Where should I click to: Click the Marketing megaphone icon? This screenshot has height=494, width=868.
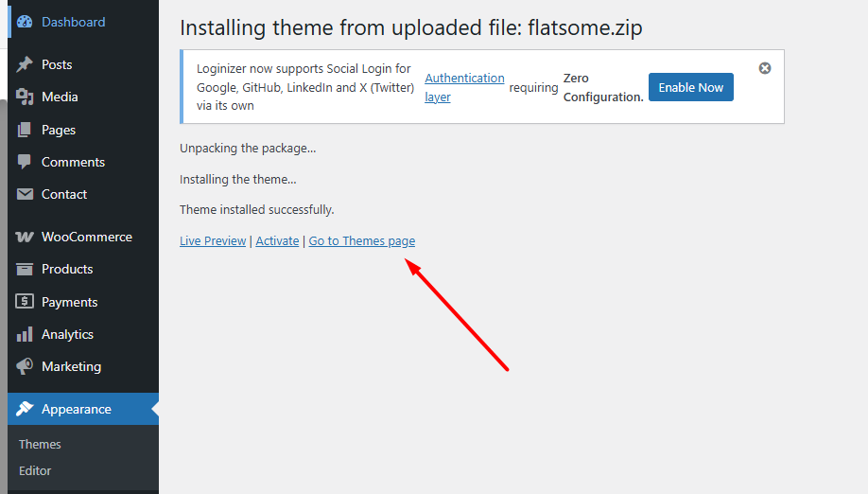25,366
